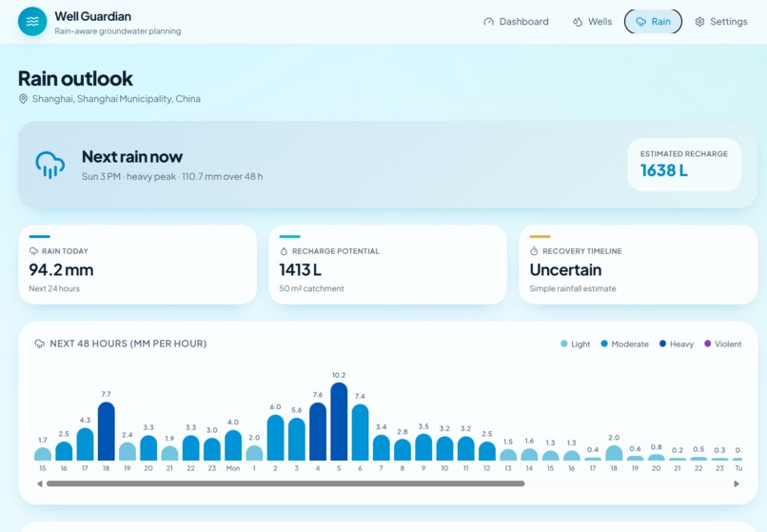Click the 2.5 bar at hour 12
The image size is (767, 532).
coord(486,451)
